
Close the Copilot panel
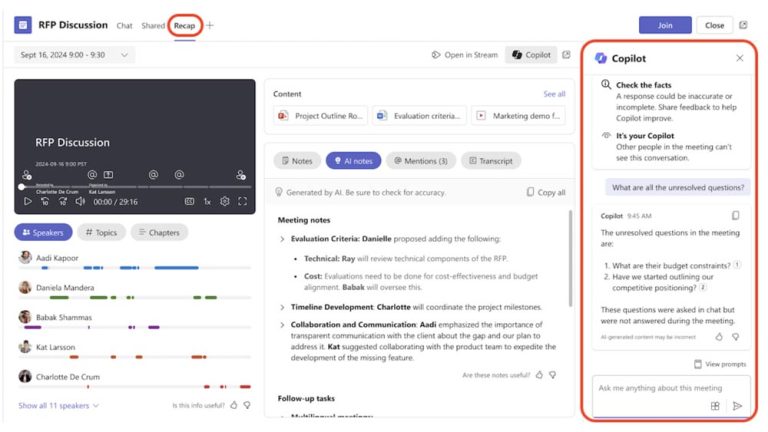point(740,58)
